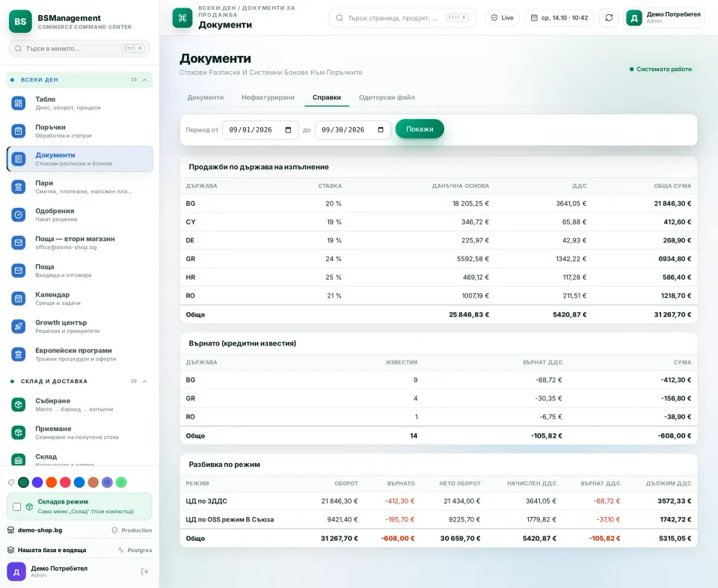Click the Покажи button
Screen dimensions: 718x588
[x=420, y=129]
